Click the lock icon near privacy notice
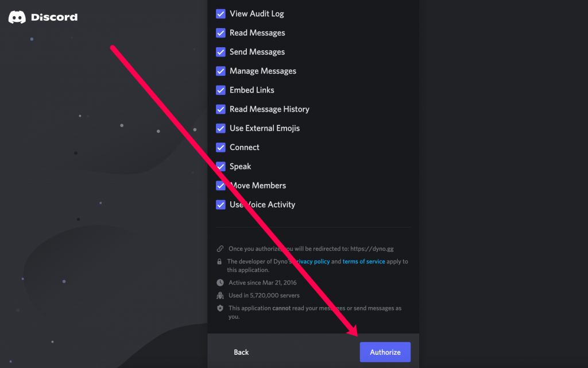588x368 pixels. point(220,261)
